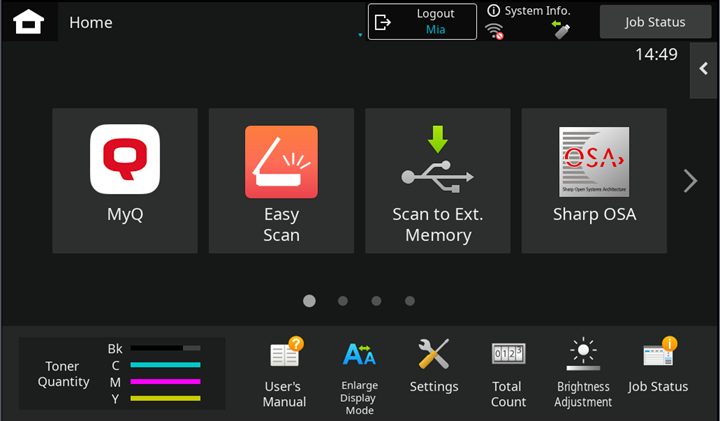Viewport: 720px width, 421px height.
Task: Open System Info. status area
Action: tap(530, 21)
